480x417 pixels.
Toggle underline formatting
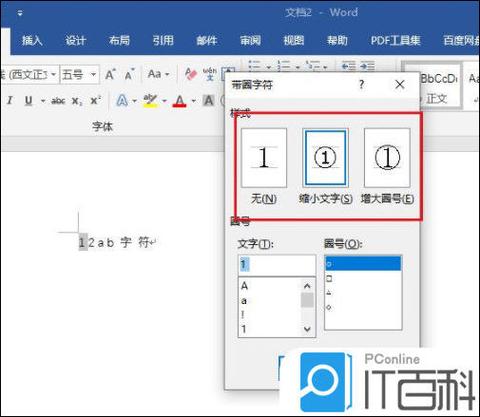(29, 100)
